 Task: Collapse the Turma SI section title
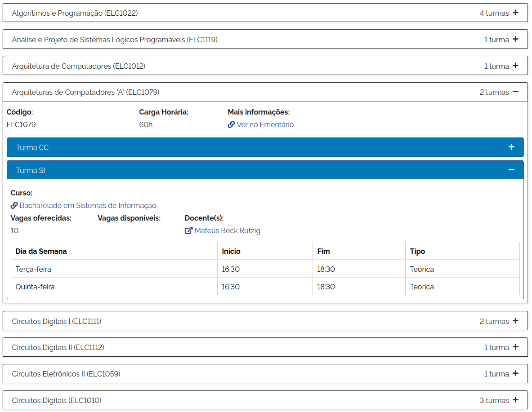(31, 170)
